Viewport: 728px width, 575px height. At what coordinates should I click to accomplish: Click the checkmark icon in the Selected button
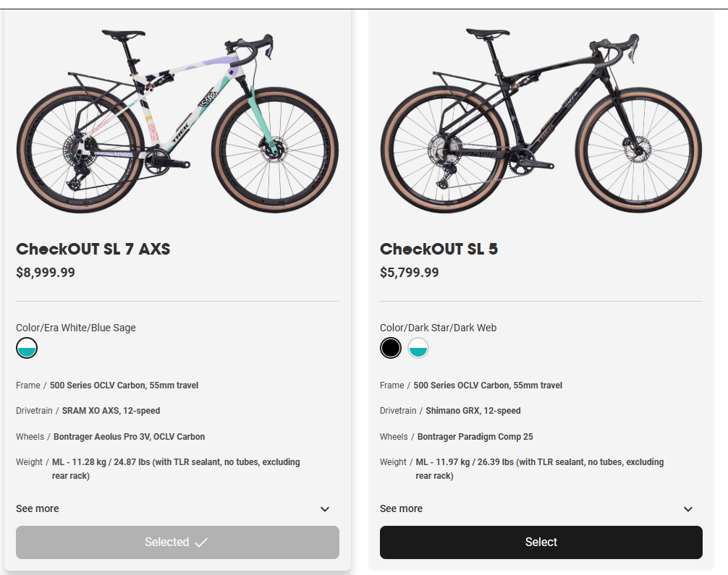(201, 542)
